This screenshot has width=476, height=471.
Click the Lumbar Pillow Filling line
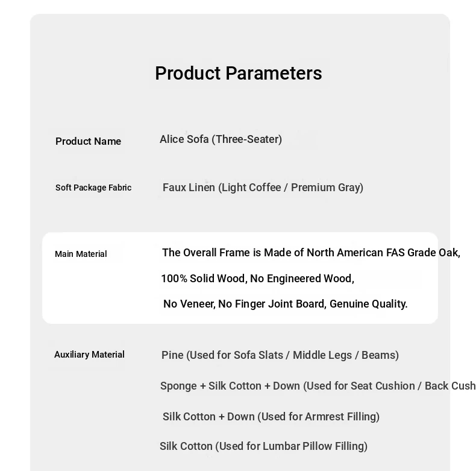pos(263,446)
